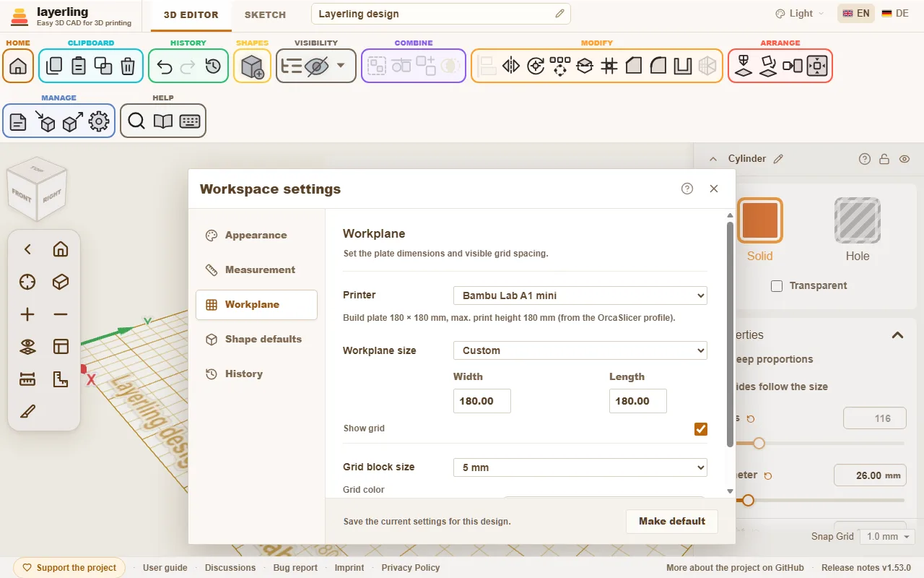
Task: Open the Snap Grid 1.0 mm dropdown
Action: tap(888, 536)
